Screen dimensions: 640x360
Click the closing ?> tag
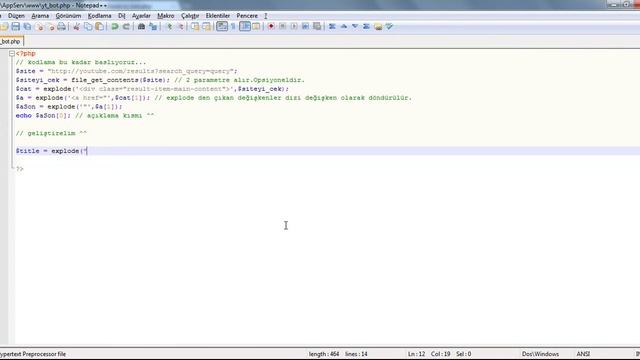[x=19, y=169]
